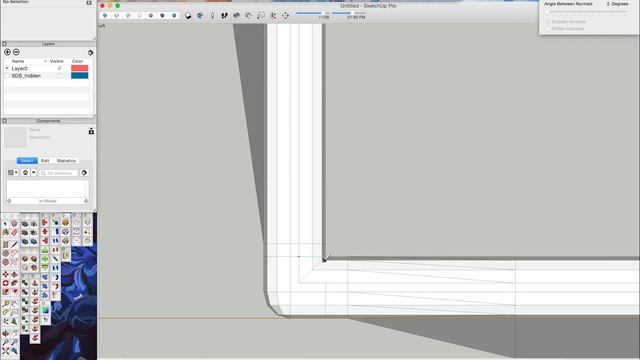Click the red cross plugin icon
Screen dimensions: 640x360
45,231
